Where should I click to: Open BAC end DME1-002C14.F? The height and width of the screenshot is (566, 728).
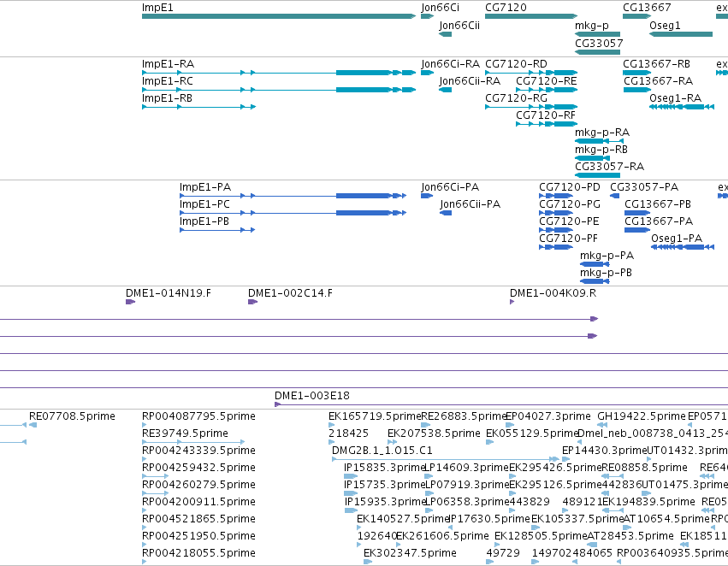tap(290, 293)
